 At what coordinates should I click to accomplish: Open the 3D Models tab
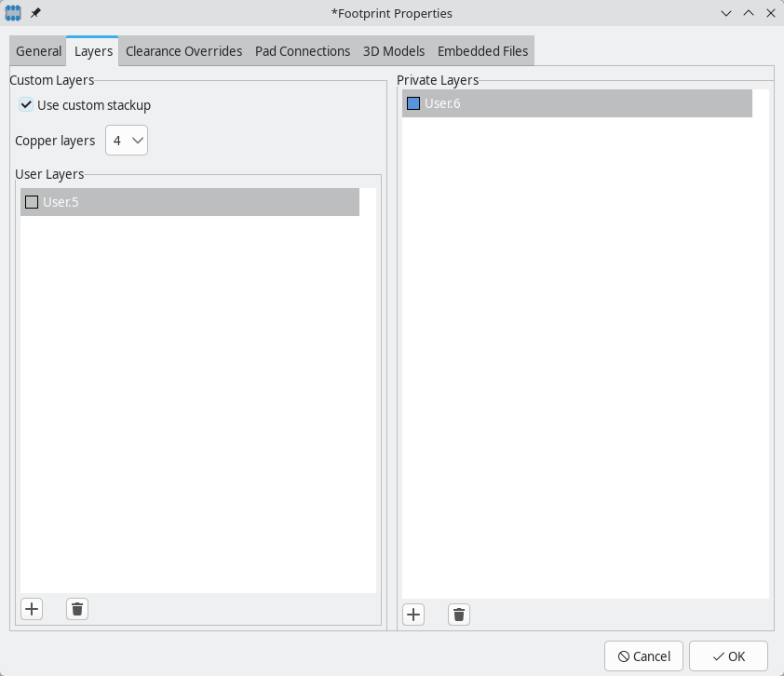394,51
